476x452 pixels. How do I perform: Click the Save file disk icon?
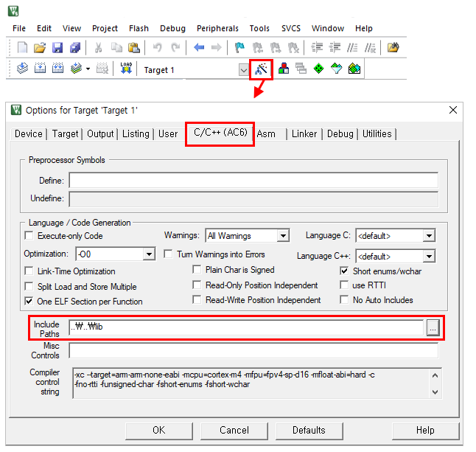point(57,48)
